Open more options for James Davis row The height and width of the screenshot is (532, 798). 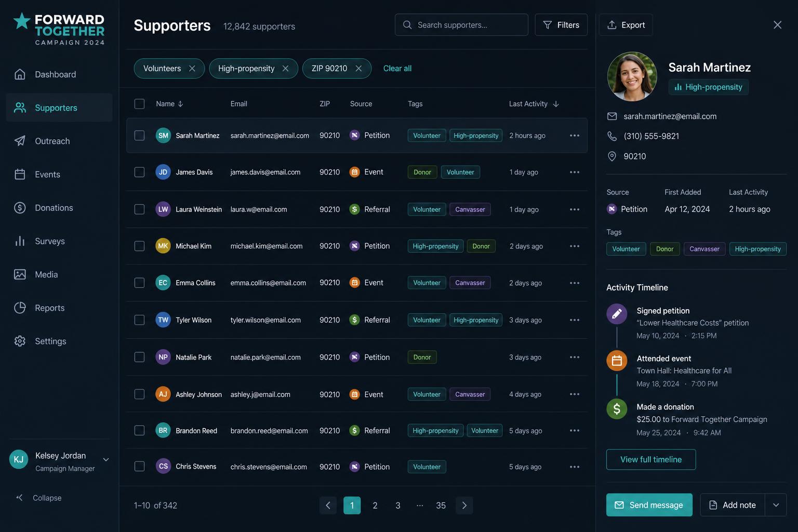coord(575,172)
